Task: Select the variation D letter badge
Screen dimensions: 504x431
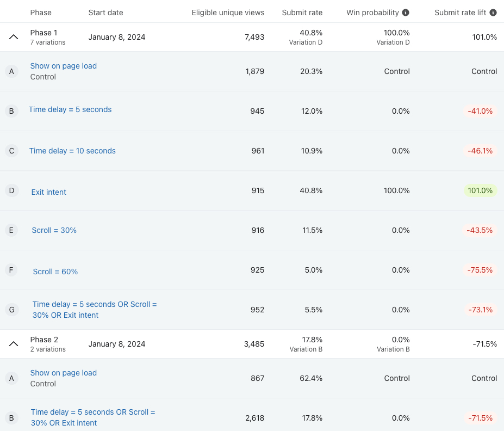Action: (x=11, y=190)
